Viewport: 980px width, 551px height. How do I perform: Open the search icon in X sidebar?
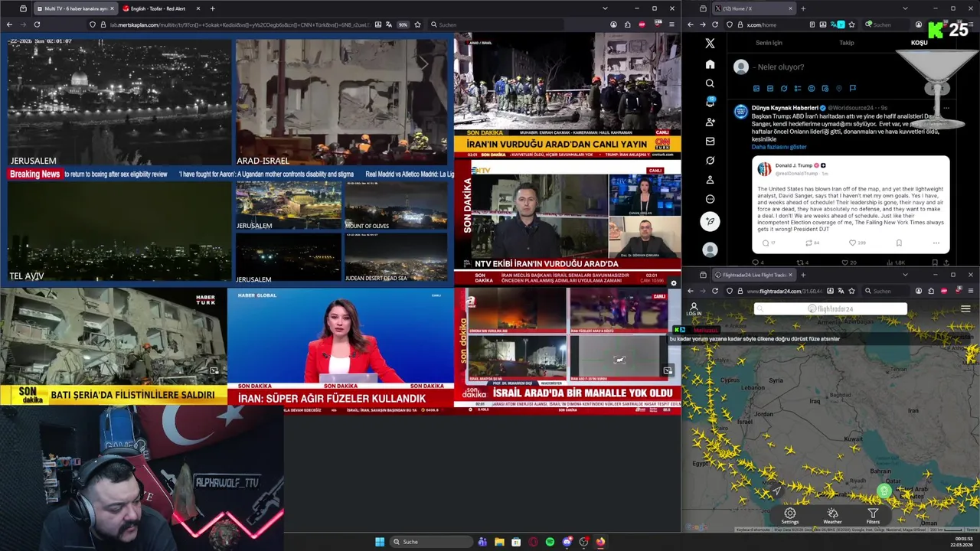tap(710, 83)
